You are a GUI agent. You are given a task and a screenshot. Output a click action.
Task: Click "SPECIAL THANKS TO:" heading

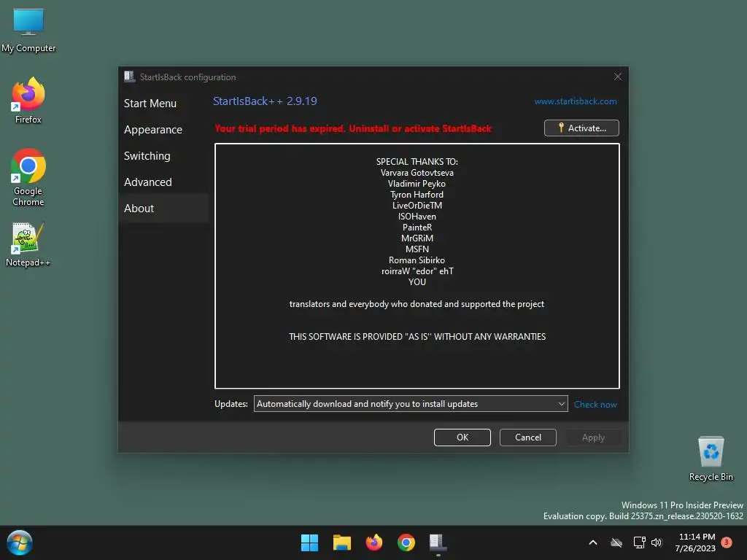click(x=417, y=161)
